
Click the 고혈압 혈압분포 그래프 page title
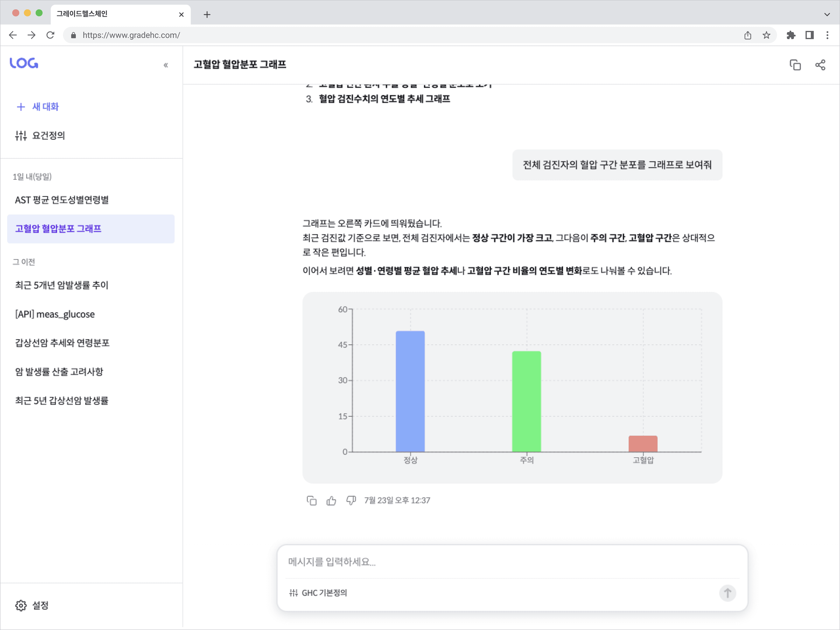click(240, 64)
